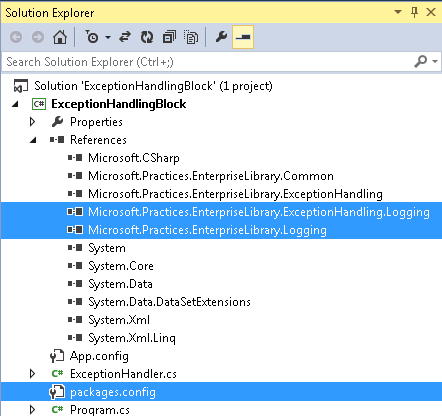This screenshot has width=442, height=416.
Task: Toggle Show All Files
Action: pyautogui.click(x=191, y=37)
